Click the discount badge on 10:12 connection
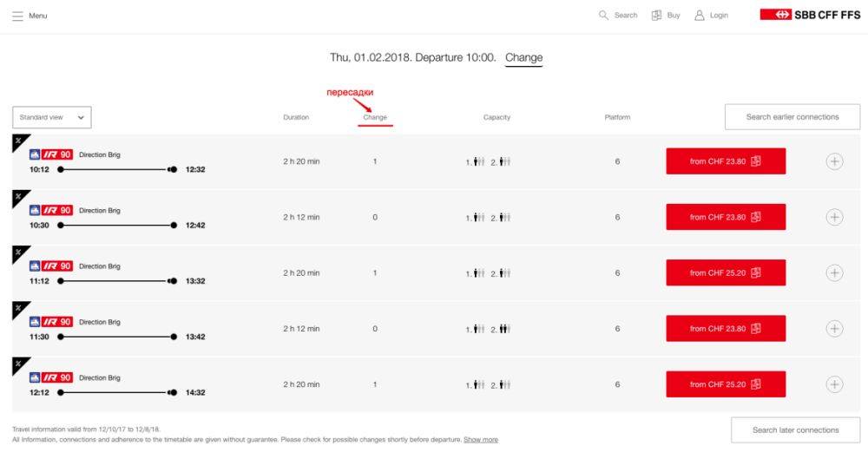This screenshot has width=868, height=459. [x=18, y=141]
